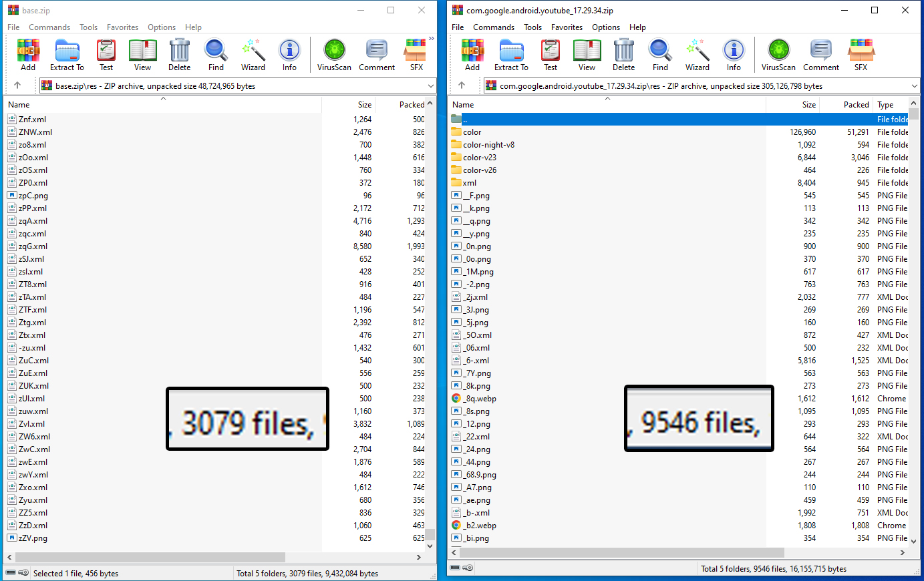Click Delete icon in base.zip window

tap(179, 55)
